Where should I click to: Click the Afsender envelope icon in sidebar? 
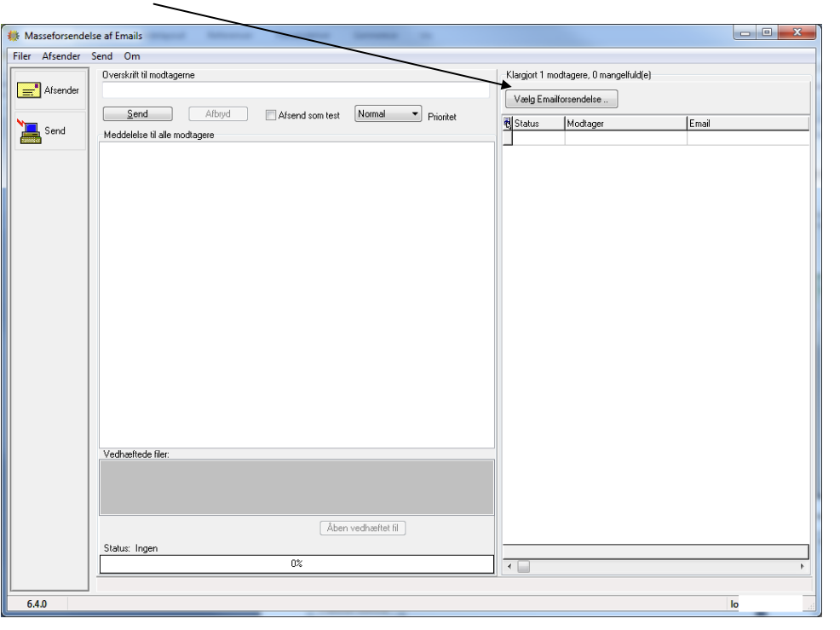(x=28, y=90)
